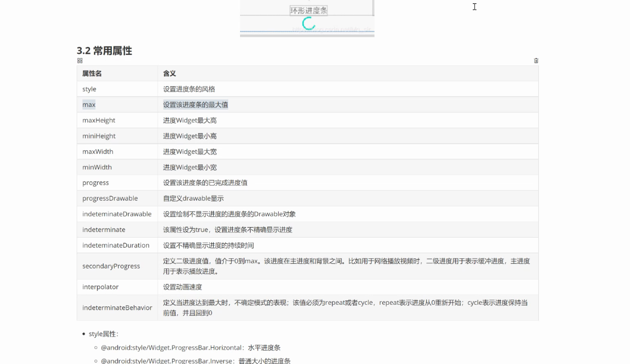Click the '定义当进度达到最大时' description paragraph
This screenshot has height=364, width=630.
point(345,308)
